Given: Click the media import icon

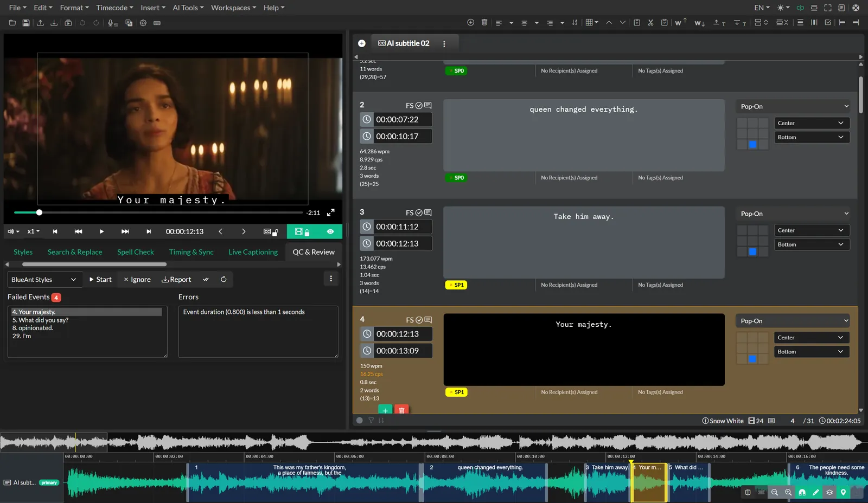Looking at the screenshot, I should pos(68,23).
